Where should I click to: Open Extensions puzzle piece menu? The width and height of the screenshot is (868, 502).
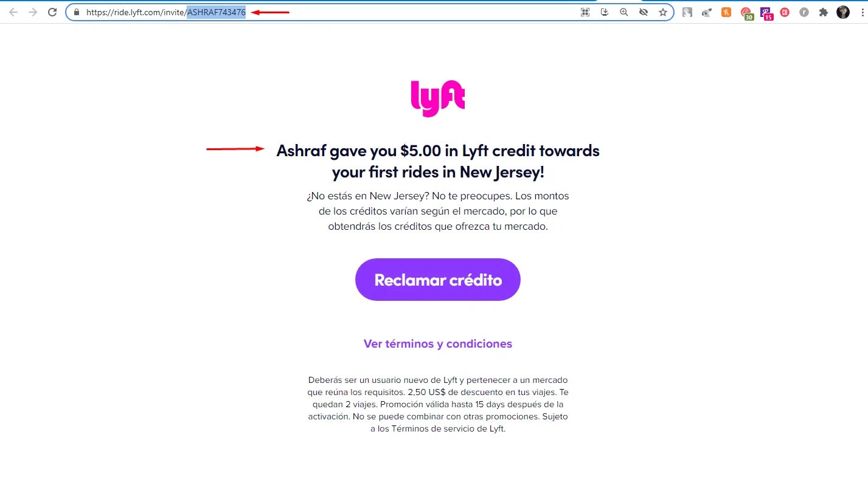(x=824, y=12)
